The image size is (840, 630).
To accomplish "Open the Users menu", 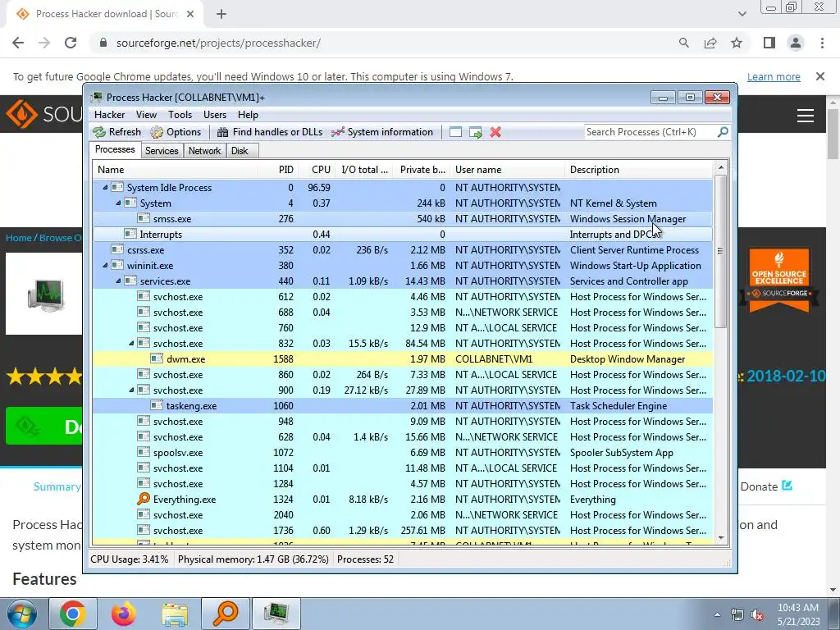I will (215, 115).
